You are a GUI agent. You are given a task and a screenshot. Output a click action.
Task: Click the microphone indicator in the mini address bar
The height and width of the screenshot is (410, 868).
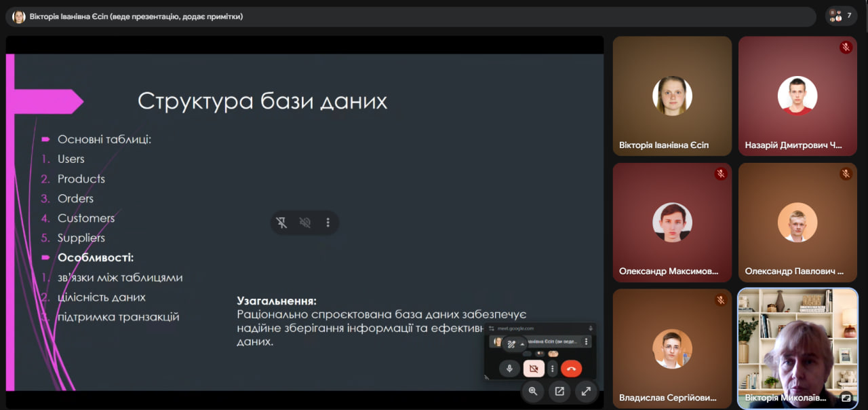[591, 329]
